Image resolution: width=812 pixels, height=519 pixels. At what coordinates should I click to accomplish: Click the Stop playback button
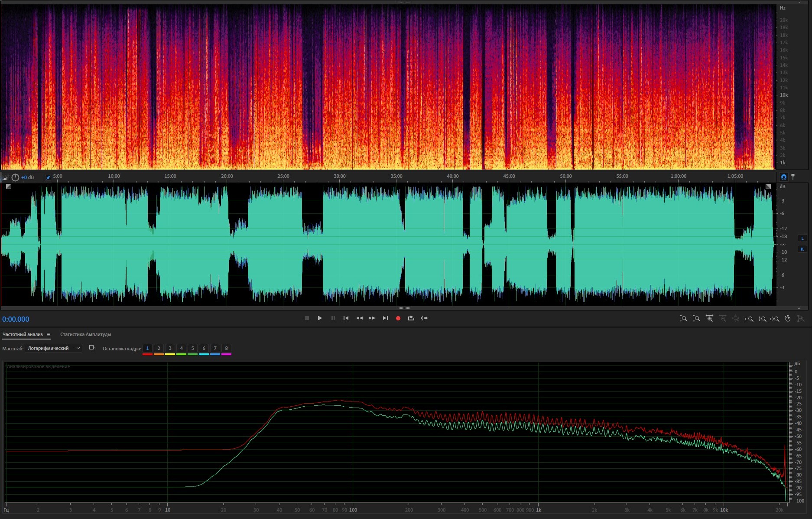click(x=307, y=318)
